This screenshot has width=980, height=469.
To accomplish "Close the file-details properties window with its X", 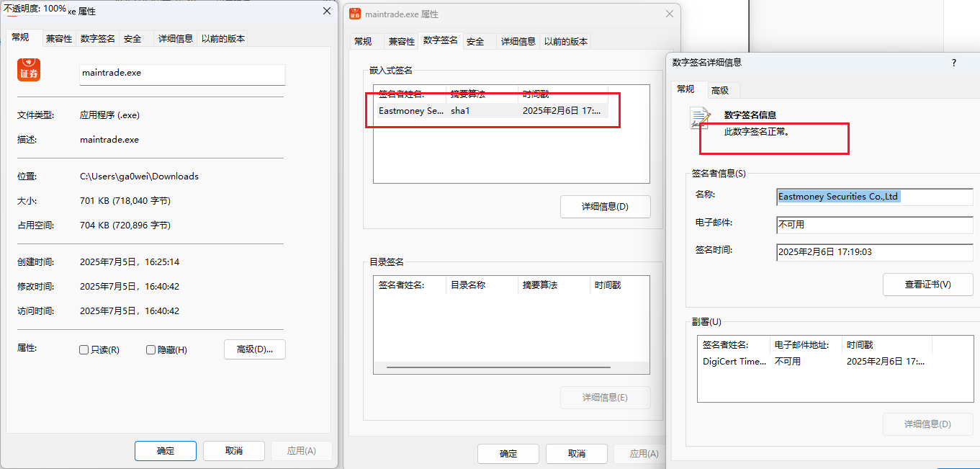I will (x=327, y=12).
